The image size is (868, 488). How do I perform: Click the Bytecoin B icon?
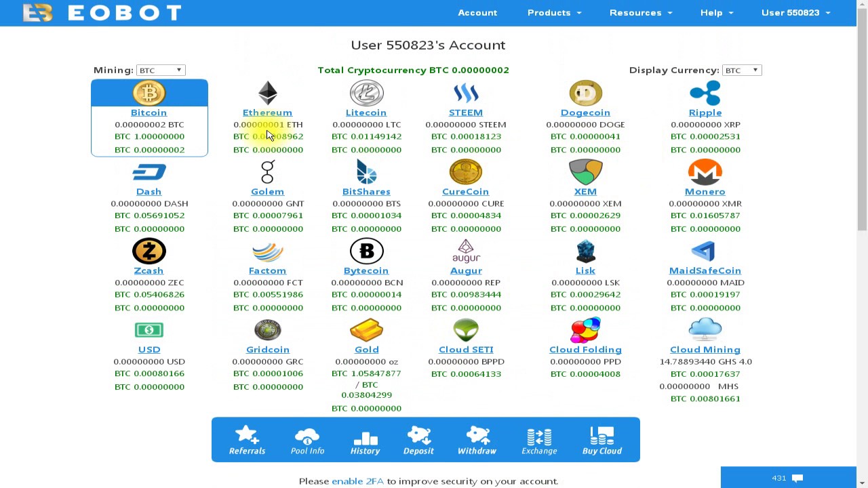pos(366,251)
